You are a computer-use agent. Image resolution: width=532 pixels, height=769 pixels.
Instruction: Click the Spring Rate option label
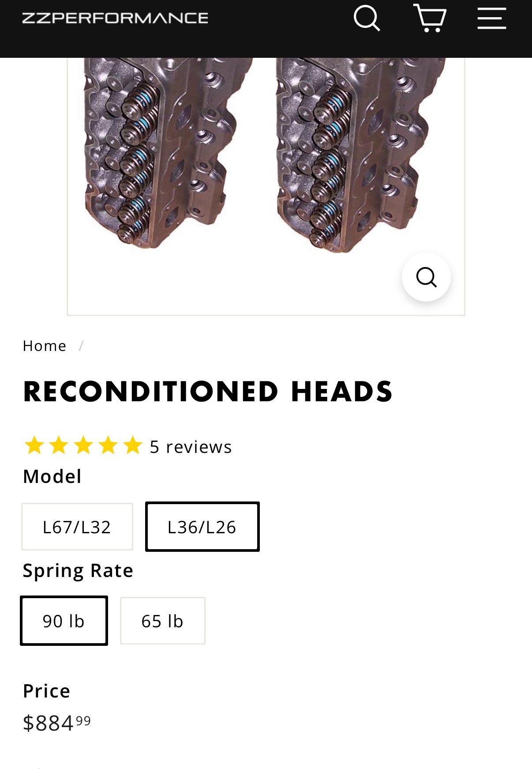78,570
